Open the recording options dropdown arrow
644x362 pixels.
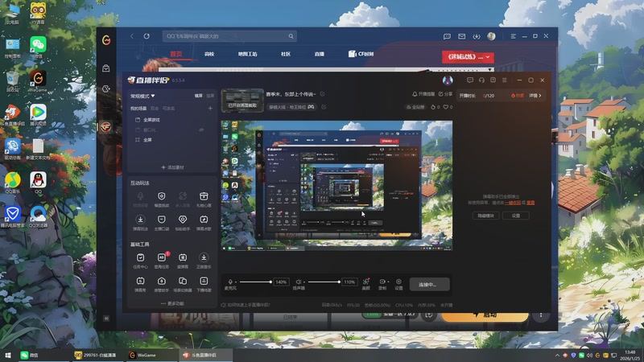(389, 282)
